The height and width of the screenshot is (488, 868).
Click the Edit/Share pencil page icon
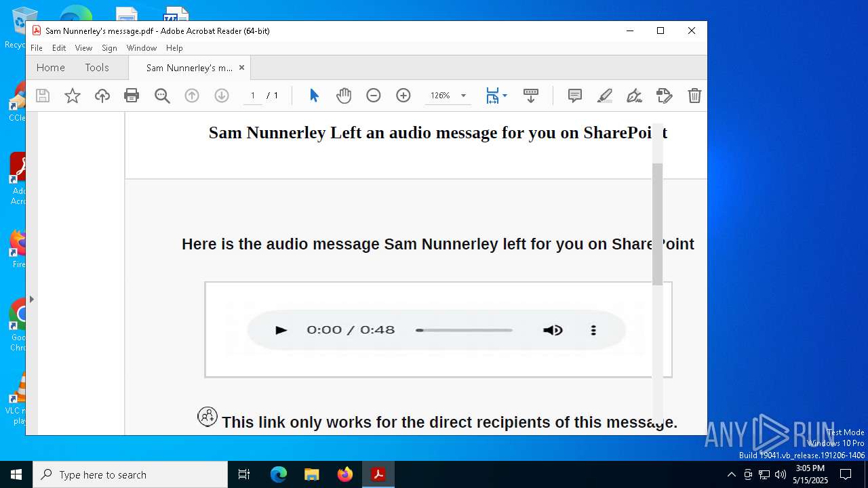pos(665,96)
